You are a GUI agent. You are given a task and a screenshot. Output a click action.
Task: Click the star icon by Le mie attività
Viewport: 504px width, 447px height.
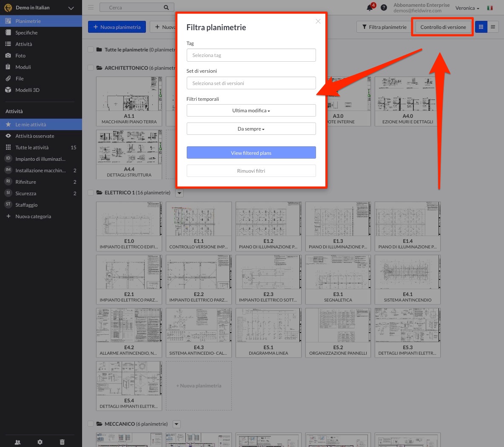9,124
